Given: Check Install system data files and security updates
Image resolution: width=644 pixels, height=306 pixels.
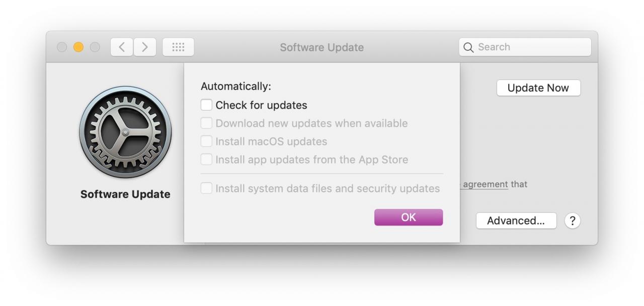Looking at the screenshot, I should click(x=206, y=188).
